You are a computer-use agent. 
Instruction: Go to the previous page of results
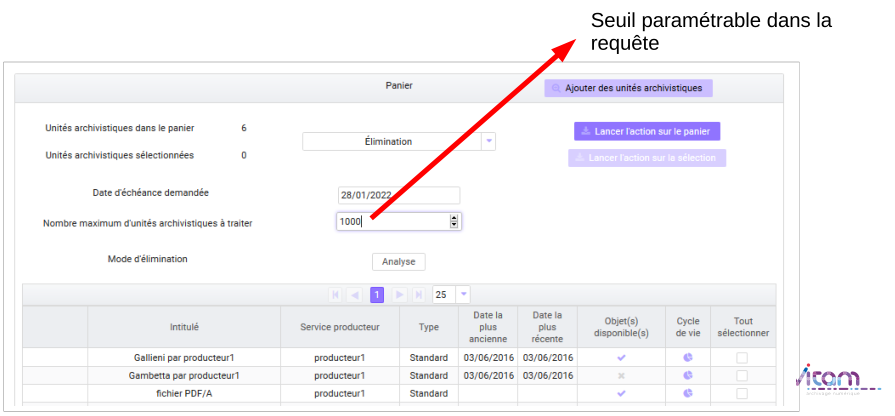click(355, 295)
